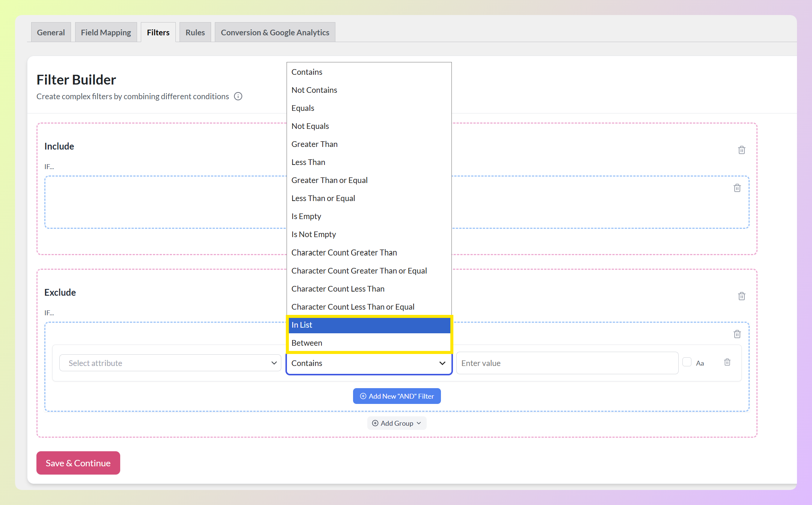The width and height of the screenshot is (812, 505).
Task: Click the Save & Continue button
Action: tap(78, 463)
